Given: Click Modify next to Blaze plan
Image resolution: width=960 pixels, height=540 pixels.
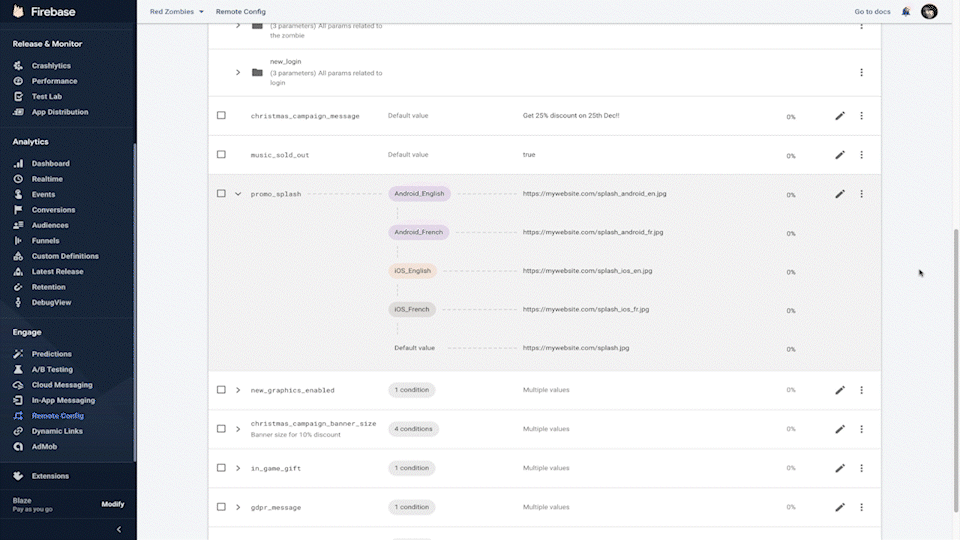Looking at the screenshot, I should pos(113,504).
